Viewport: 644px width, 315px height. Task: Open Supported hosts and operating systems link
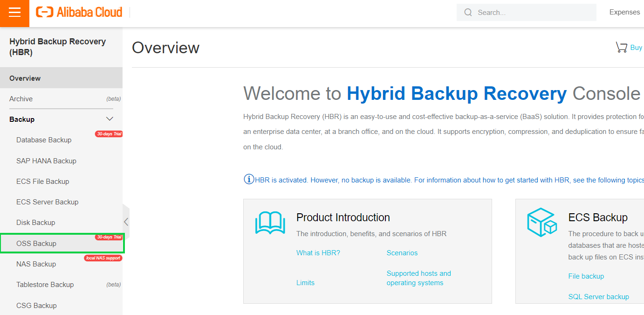[x=418, y=278]
